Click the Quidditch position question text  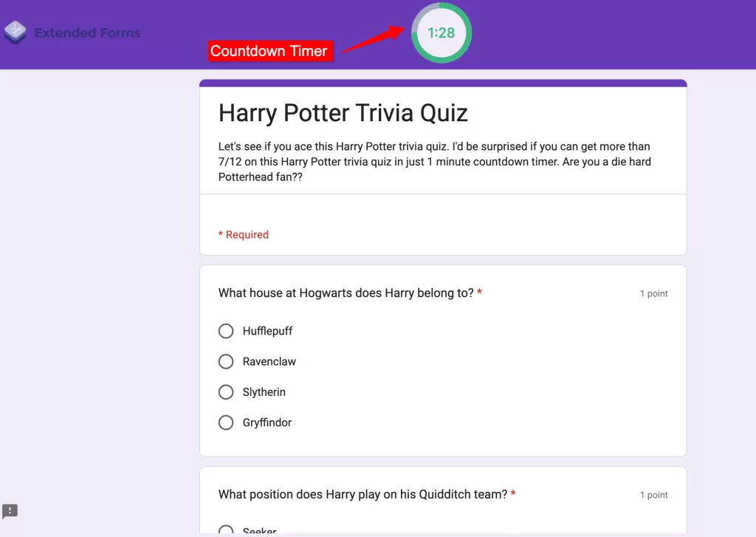pos(362,494)
